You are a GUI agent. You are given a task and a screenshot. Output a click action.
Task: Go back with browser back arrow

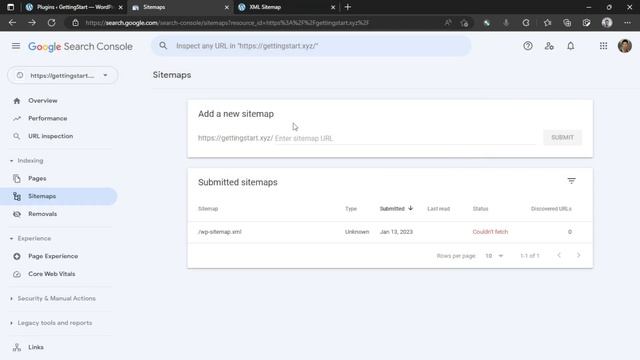point(12,23)
